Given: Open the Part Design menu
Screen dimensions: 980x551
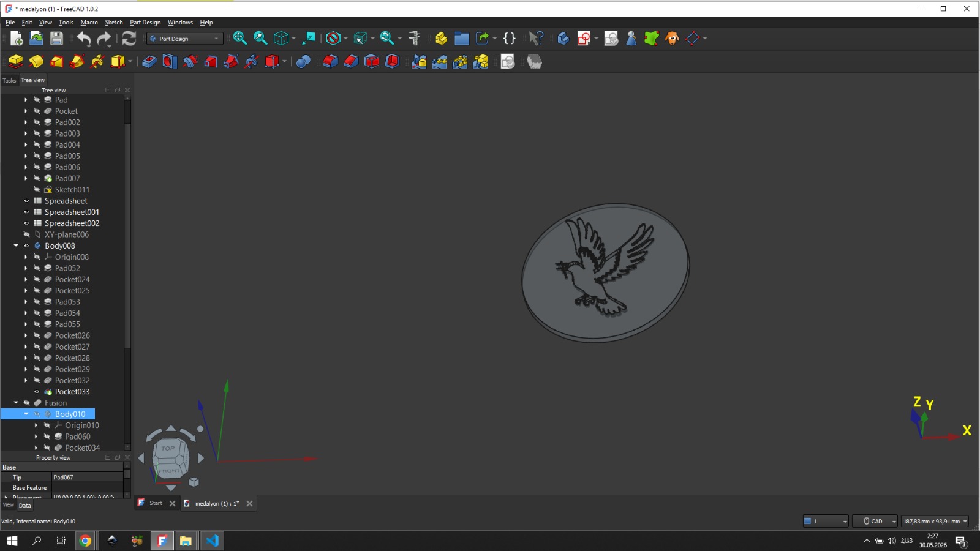Looking at the screenshot, I should [x=145, y=23].
